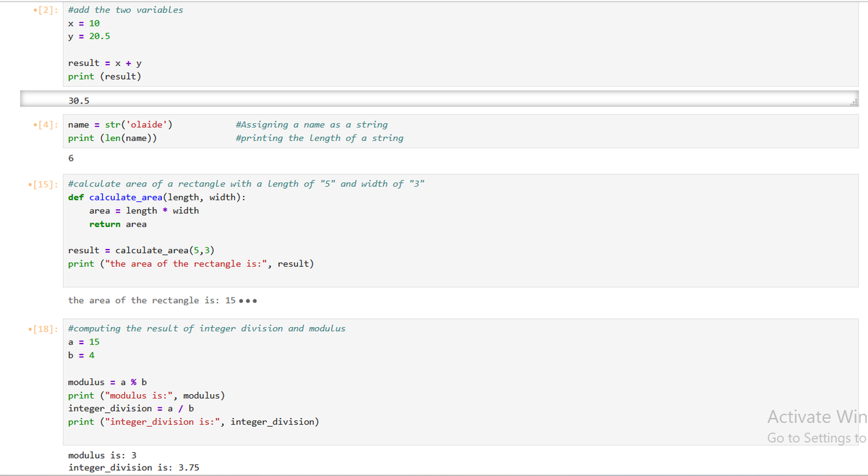
Task: Place cursor on line 'a = 15'
Action: [x=84, y=342]
